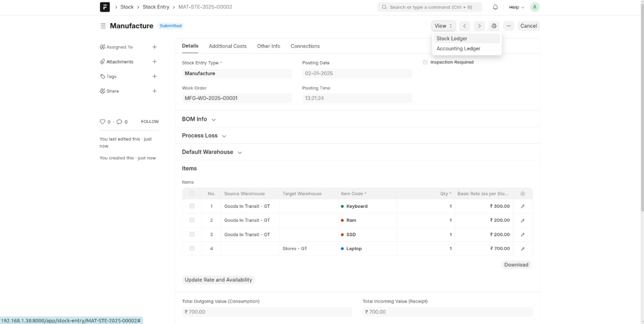Click Update Rate and Availability button
This screenshot has height=324, width=644.
pos(218,280)
